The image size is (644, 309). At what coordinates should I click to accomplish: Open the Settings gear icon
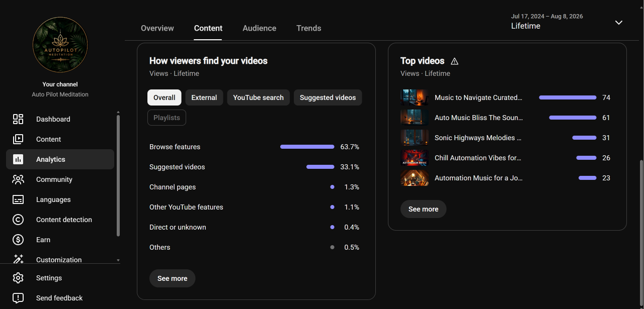pyautogui.click(x=18, y=278)
